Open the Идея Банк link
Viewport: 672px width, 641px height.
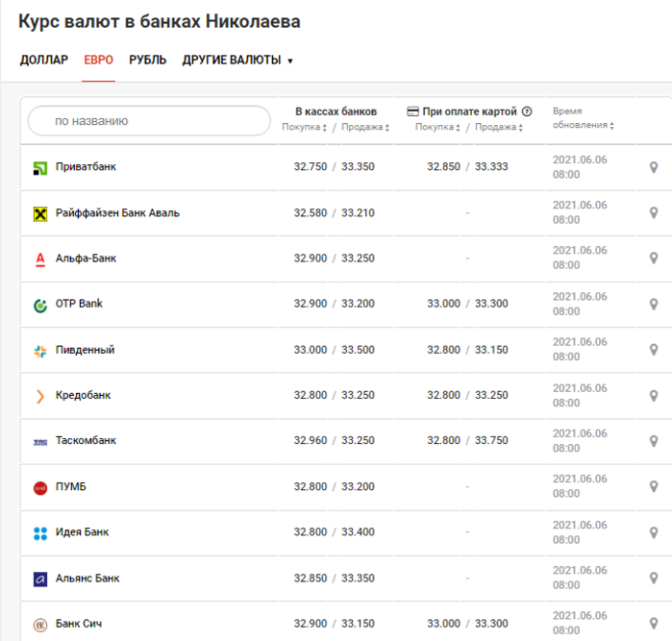tap(83, 532)
